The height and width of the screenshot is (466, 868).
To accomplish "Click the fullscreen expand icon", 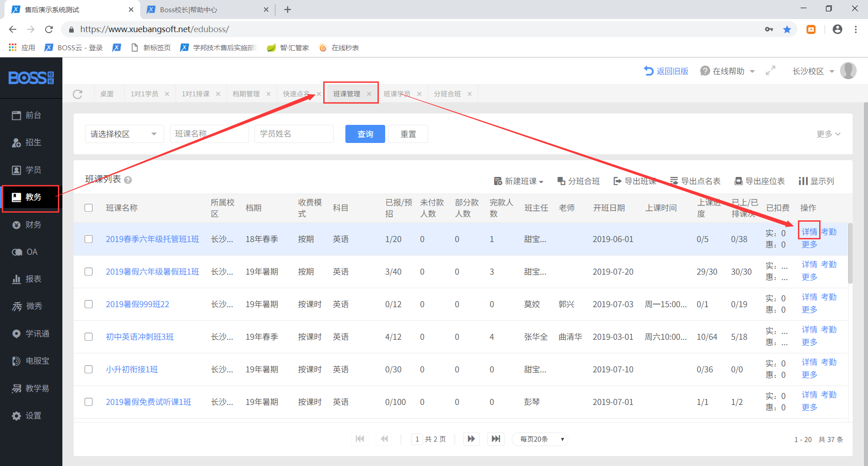I will tap(770, 71).
